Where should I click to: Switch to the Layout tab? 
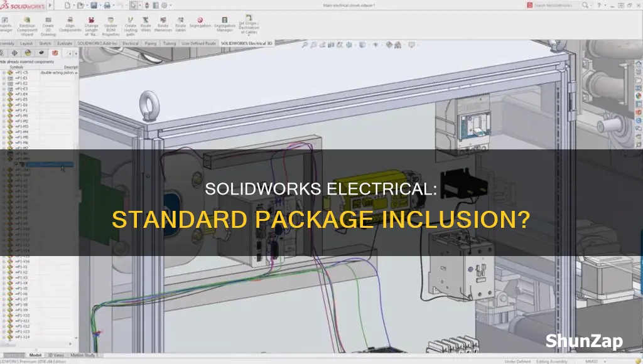point(26,43)
